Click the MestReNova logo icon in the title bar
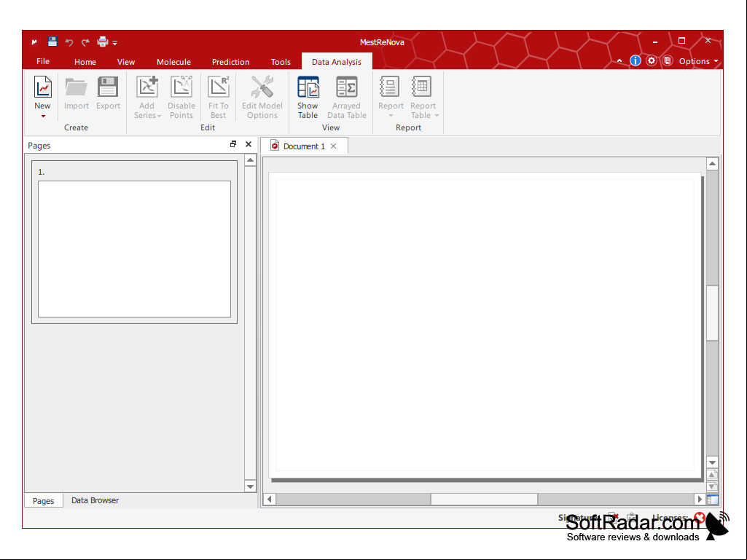 [34, 42]
